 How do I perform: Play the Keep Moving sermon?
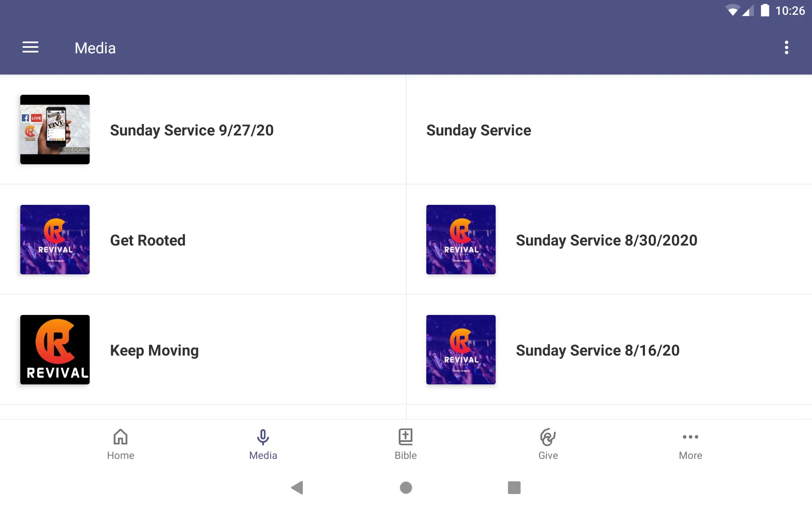pyautogui.click(x=154, y=349)
